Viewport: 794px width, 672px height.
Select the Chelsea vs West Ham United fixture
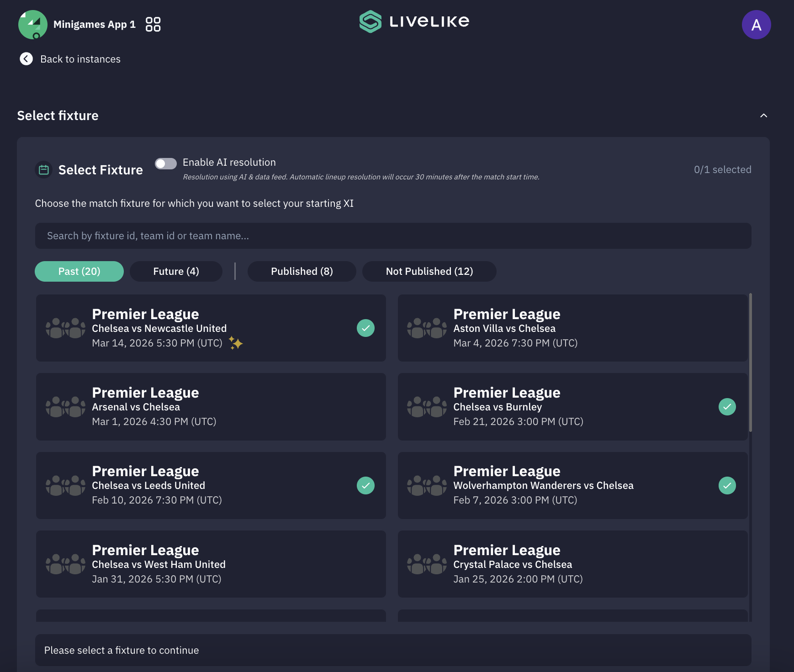pos(211,564)
